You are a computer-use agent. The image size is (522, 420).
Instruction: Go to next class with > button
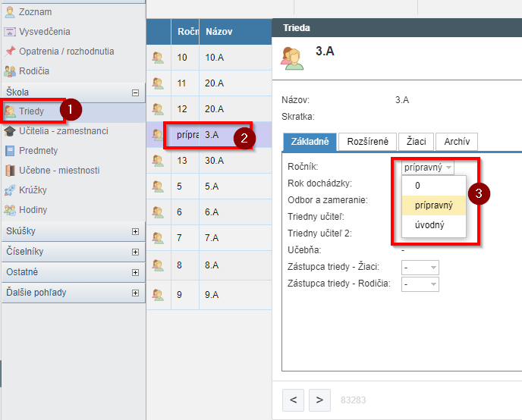[319, 399]
